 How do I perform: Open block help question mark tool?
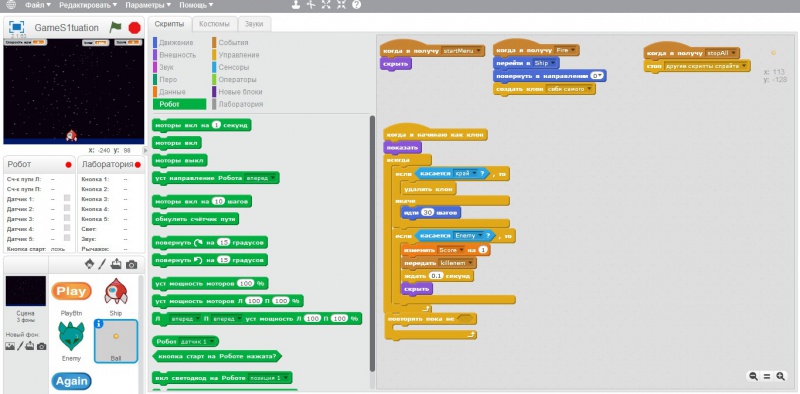(356, 5)
